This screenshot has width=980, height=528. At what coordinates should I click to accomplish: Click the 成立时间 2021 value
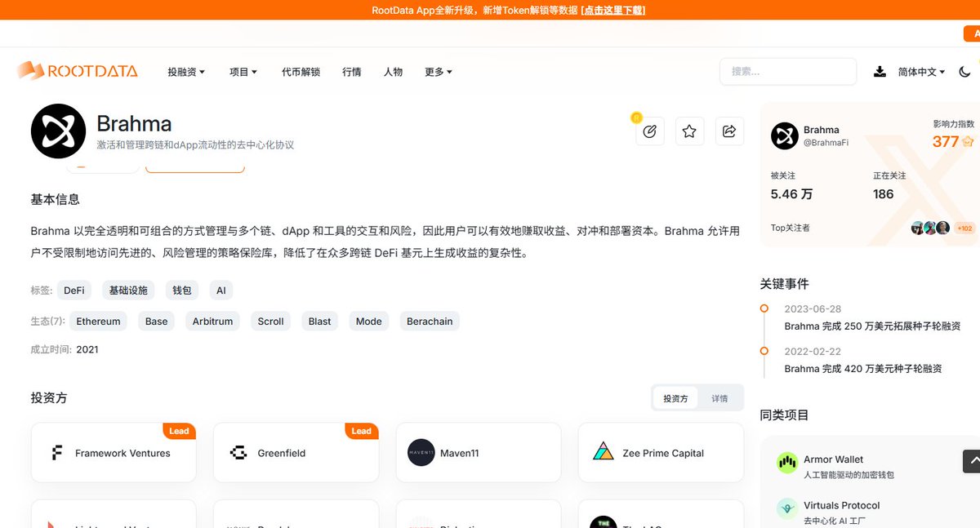(x=87, y=349)
